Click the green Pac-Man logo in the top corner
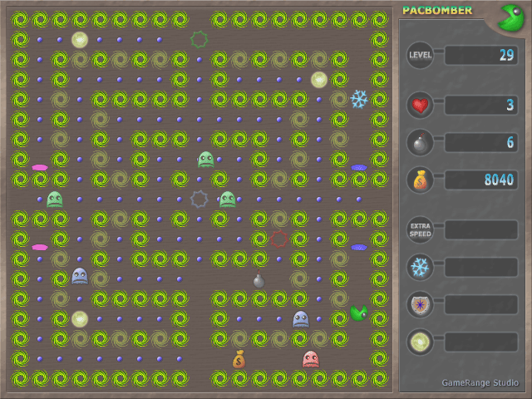532x399 pixels. (x=511, y=17)
